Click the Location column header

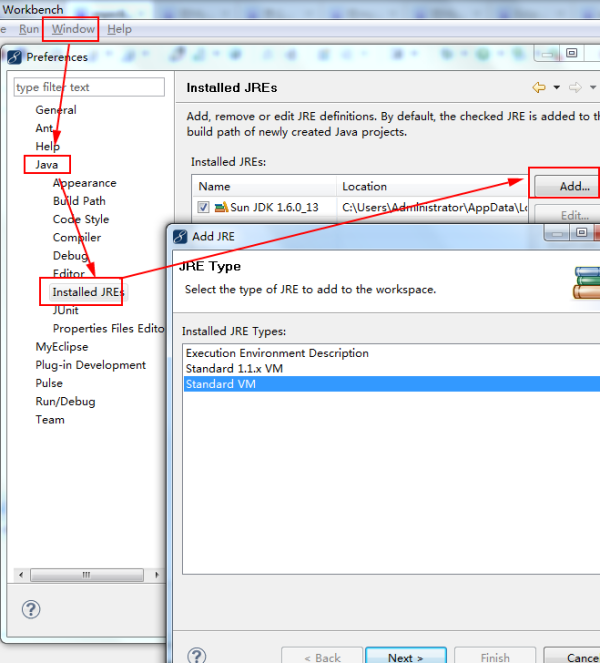432,186
